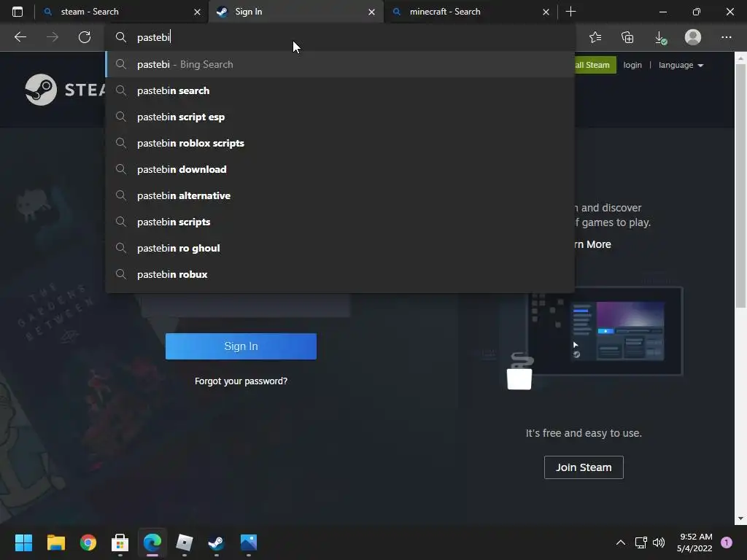Close the minecraft - Search tab
Viewport: 747px width, 560px height.
pos(546,12)
